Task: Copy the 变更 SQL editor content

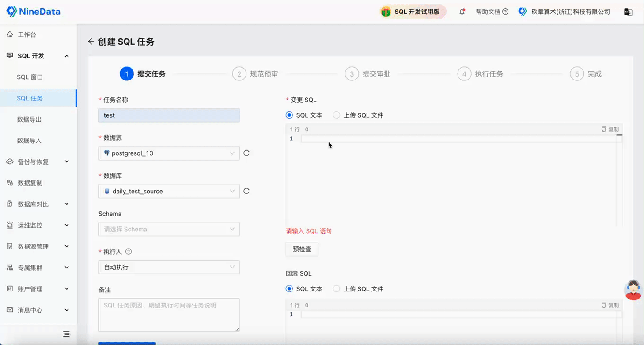Action: pos(610,130)
